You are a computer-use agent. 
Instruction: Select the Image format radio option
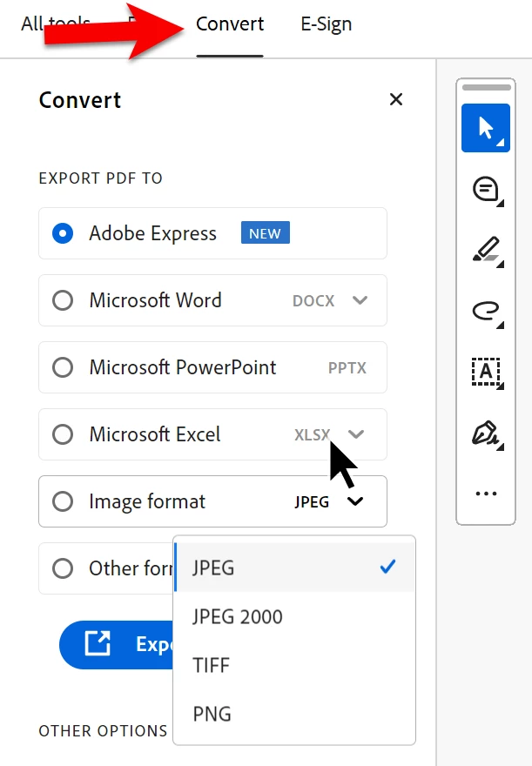[63, 501]
